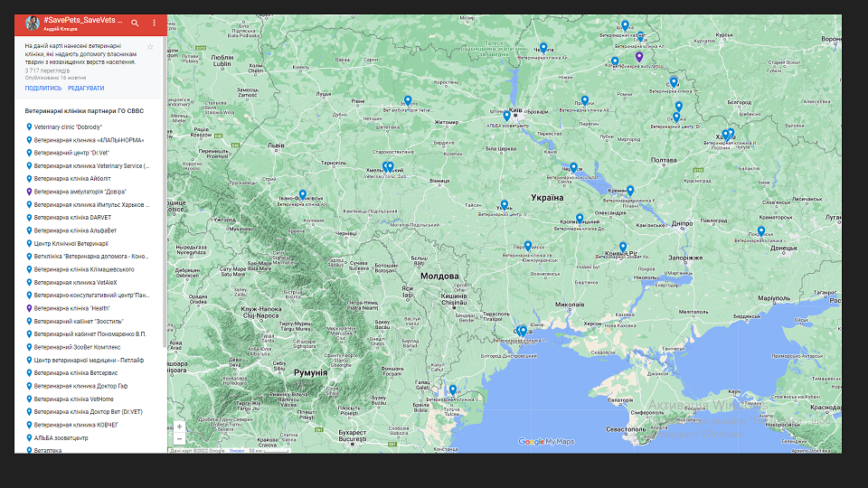This screenshot has width=868, height=488.
Task: Click the marker west of Житомир near Звягель
Action: (408, 100)
